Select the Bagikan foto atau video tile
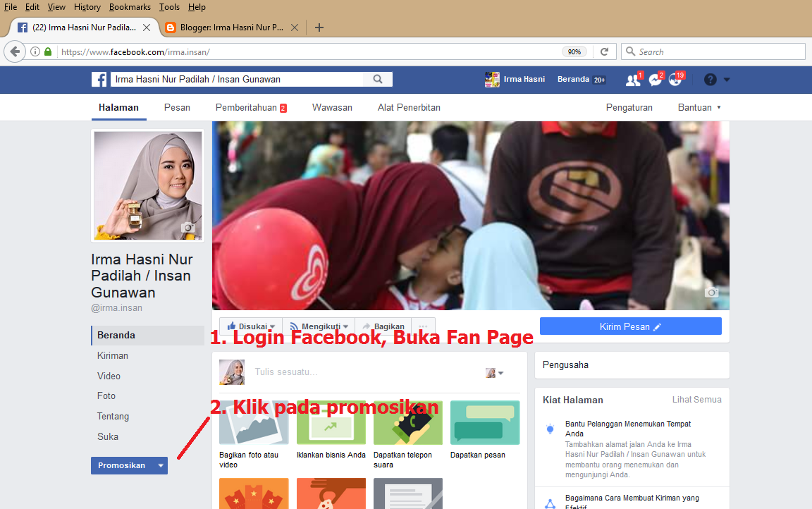812x509 pixels. click(253, 423)
